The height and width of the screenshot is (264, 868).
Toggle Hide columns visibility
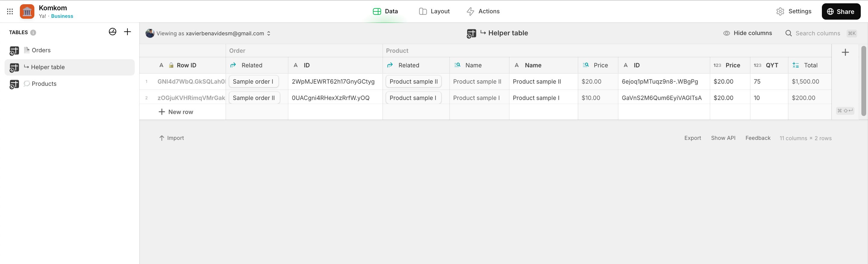[747, 33]
